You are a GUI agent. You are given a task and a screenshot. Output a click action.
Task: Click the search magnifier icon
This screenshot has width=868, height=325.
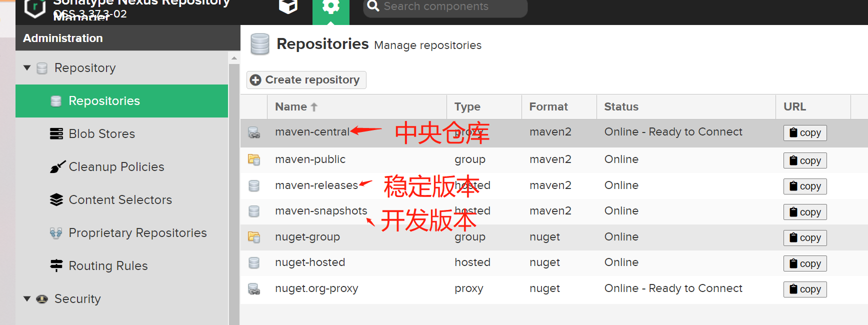(373, 5)
